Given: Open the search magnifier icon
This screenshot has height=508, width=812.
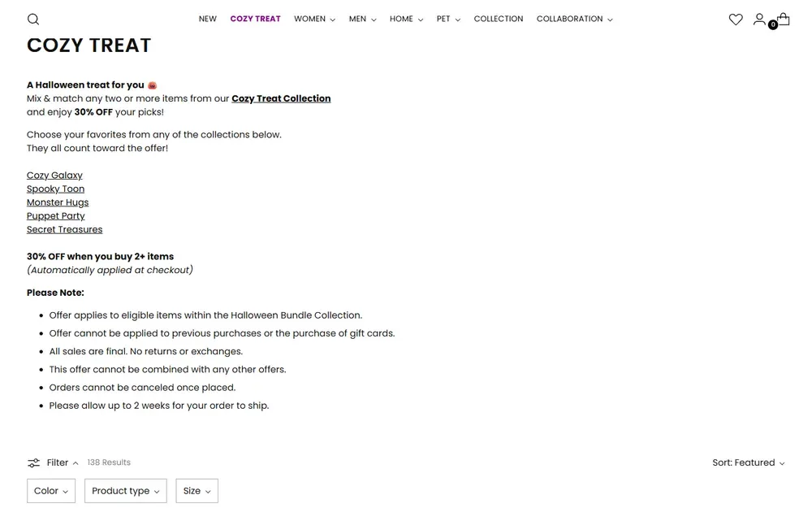Looking at the screenshot, I should click(33, 20).
